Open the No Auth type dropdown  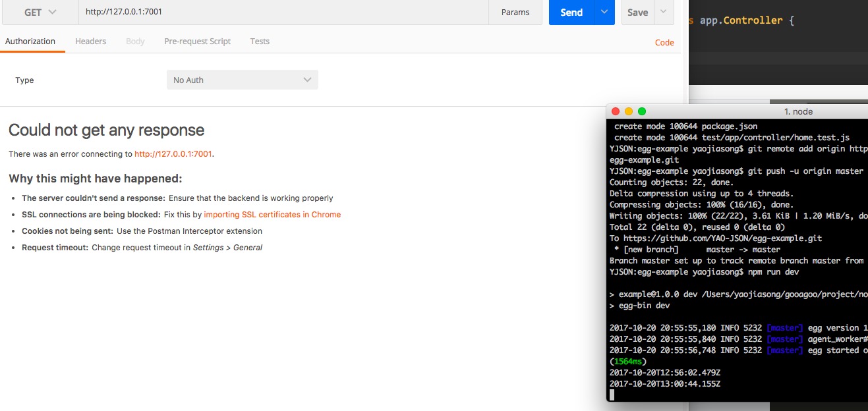pos(242,79)
